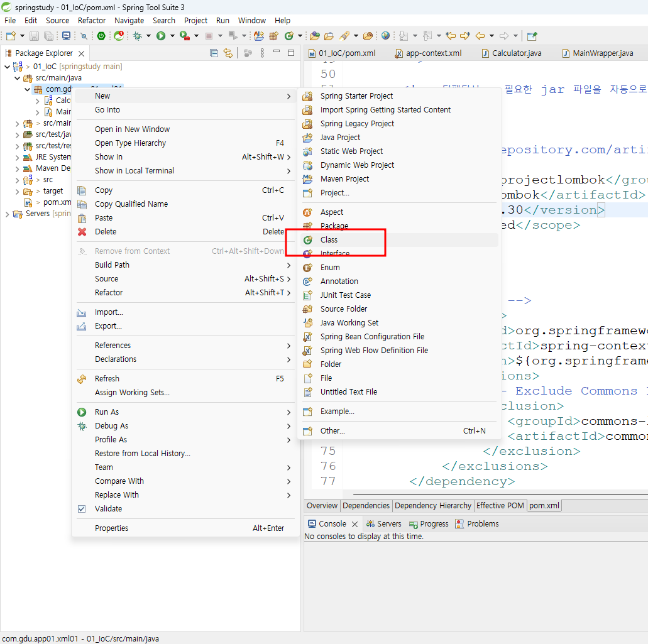Switch to Effective POM tab

(500, 506)
